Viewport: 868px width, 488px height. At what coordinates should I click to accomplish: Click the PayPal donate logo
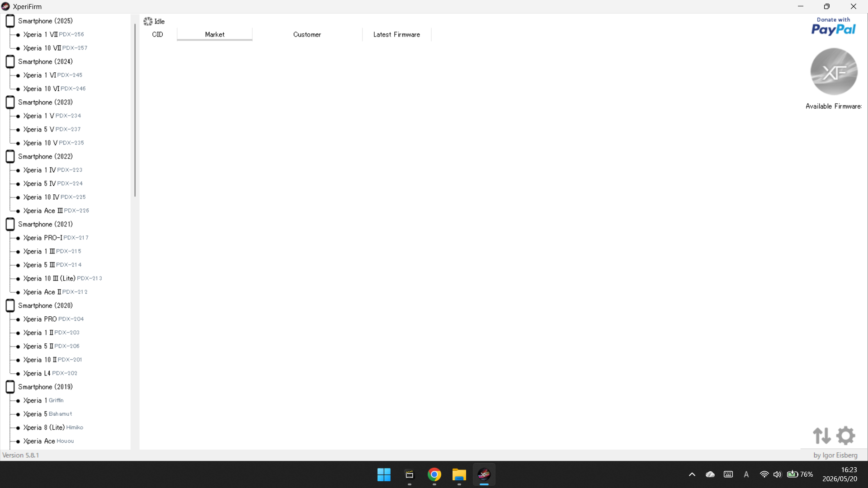point(833,27)
